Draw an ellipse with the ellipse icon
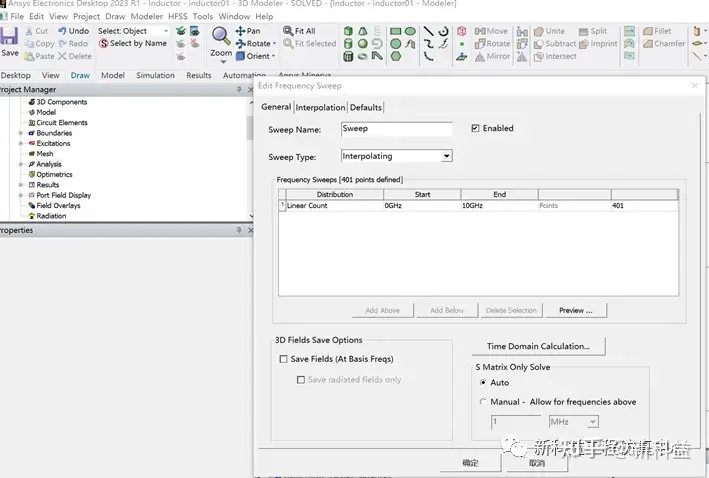The image size is (709, 478). pyautogui.click(x=410, y=31)
